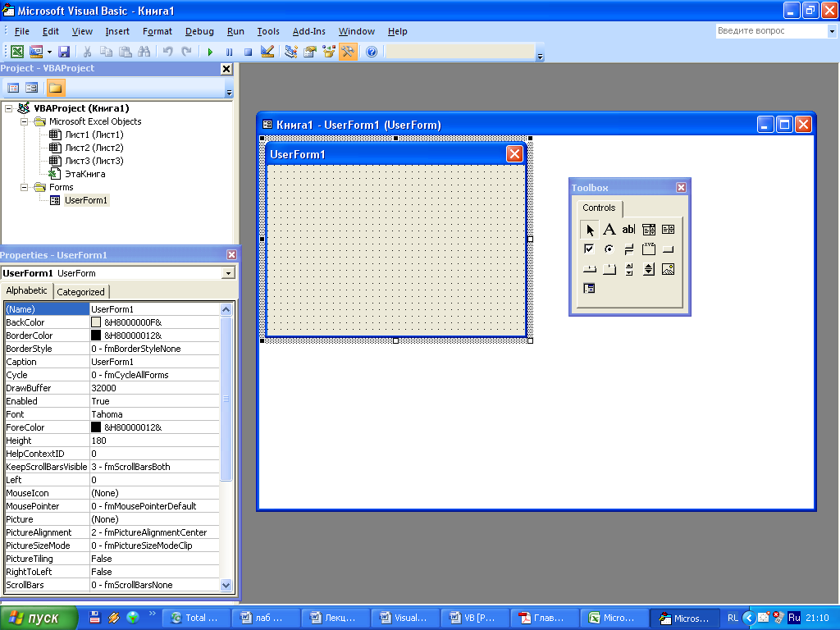Screen dimensions: 840x630
Task: Collapse the Microsoft Excel Objects folder
Action: 24,121
